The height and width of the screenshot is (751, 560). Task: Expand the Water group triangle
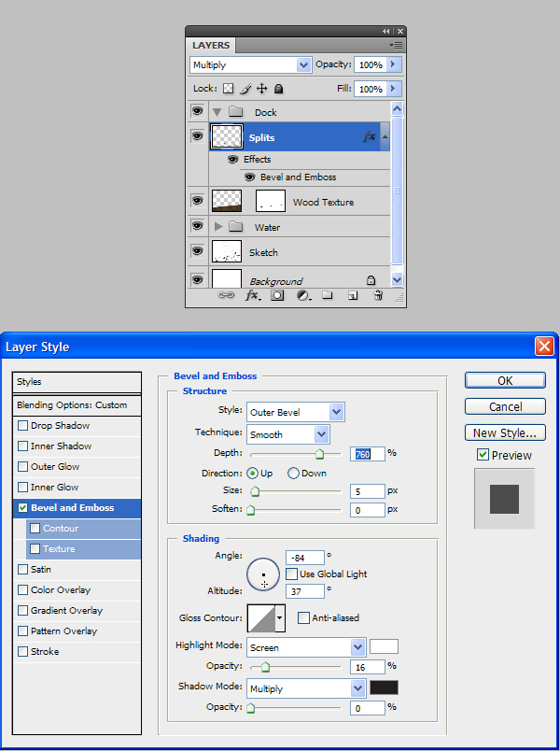(x=218, y=227)
